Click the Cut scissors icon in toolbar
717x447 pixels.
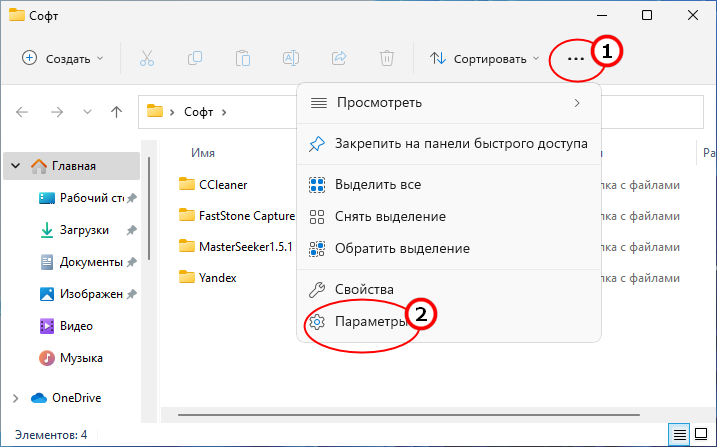coord(147,59)
